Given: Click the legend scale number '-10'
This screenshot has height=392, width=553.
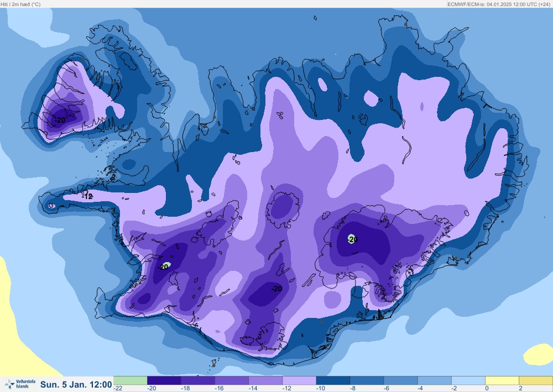Looking at the screenshot, I should click(321, 389).
